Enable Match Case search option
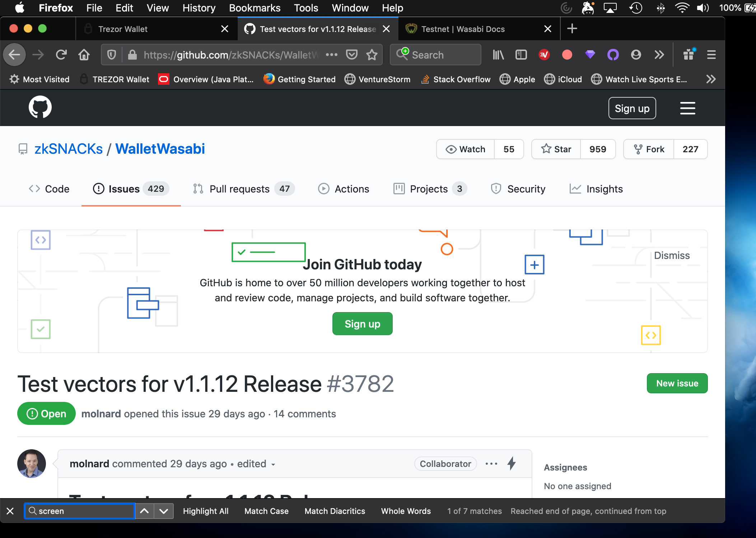Viewport: 756px width, 538px height. click(266, 511)
